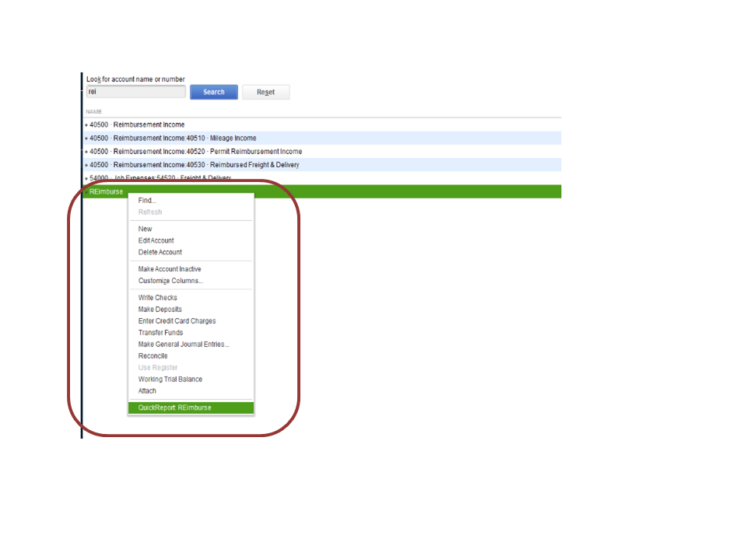This screenshot has width=747, height=560.
Task: Run QuickReport: REimburse
Action: (x=191, y=408)
